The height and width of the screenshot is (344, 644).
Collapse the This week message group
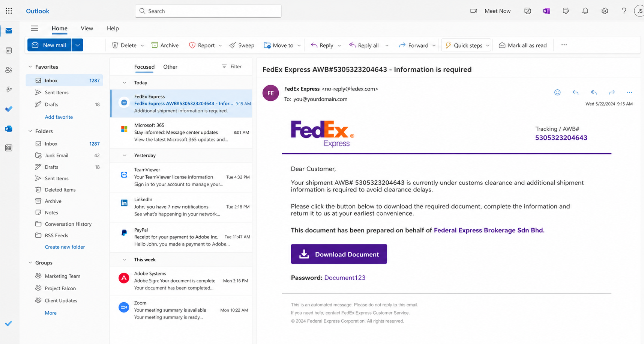[x=125, y=260]
